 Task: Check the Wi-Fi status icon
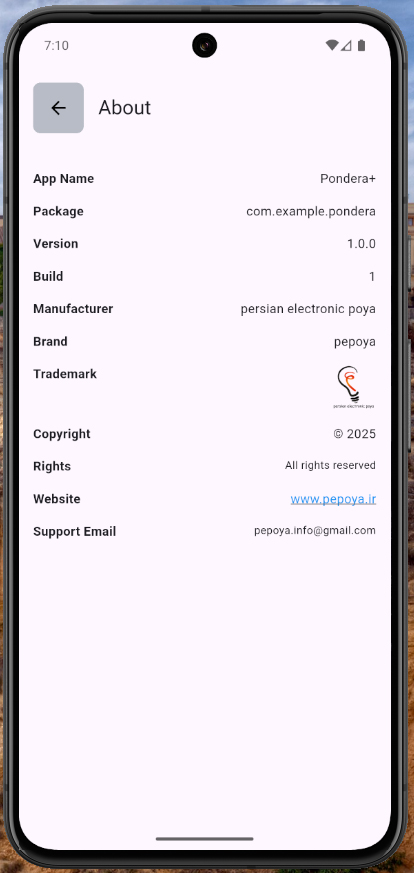pyautogui.click(x=332, y=46)
